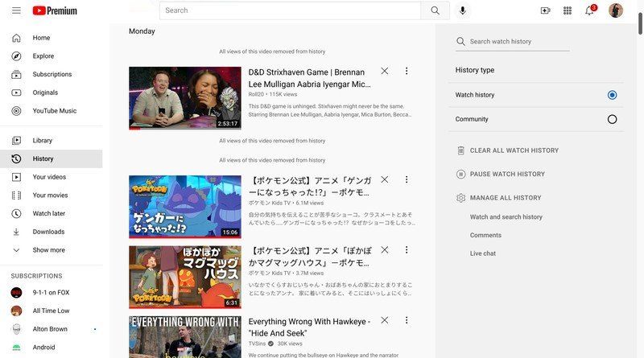The image size is (644, 358).
Task: Open D&D Strixhaven Game video thumbnail
Action: 185,98
